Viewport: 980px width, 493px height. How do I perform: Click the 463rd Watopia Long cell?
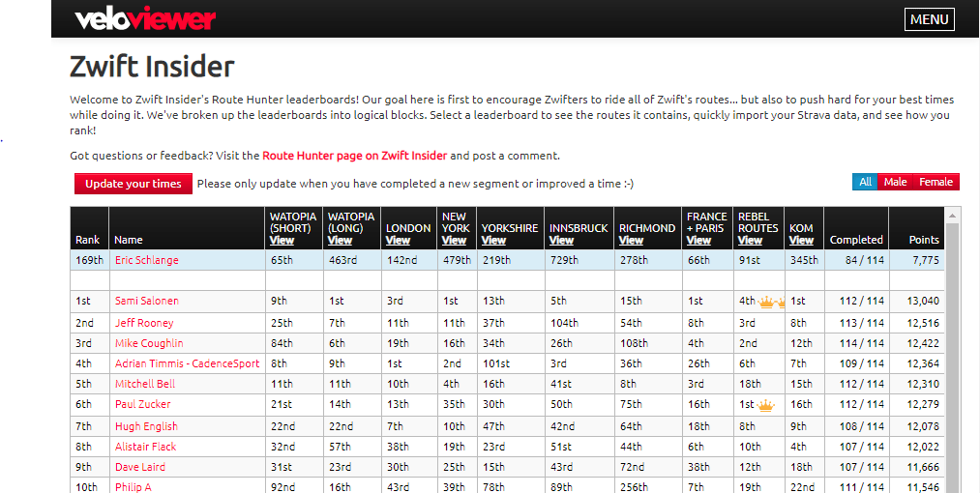[x=352, y=260]
